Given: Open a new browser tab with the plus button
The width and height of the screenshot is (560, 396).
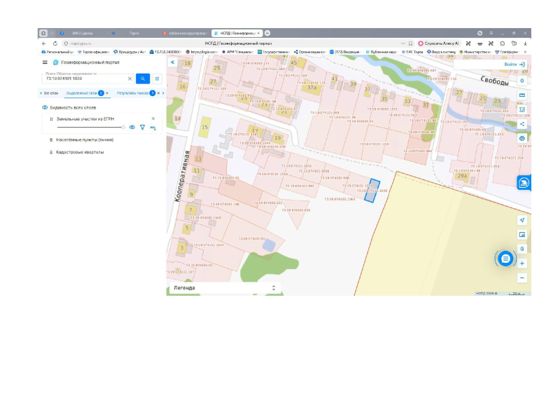Looking at the screenshot, I should pyautogui.click(x=267, y=33).
